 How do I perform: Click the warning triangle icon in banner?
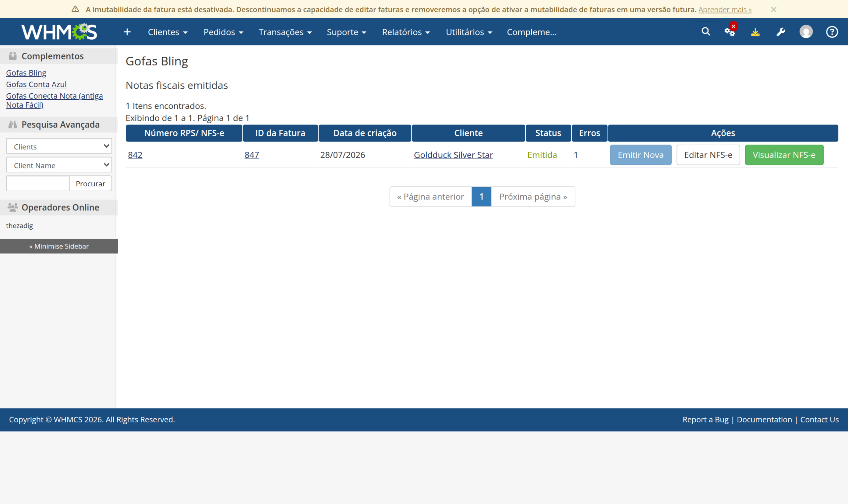coord(76,9)
